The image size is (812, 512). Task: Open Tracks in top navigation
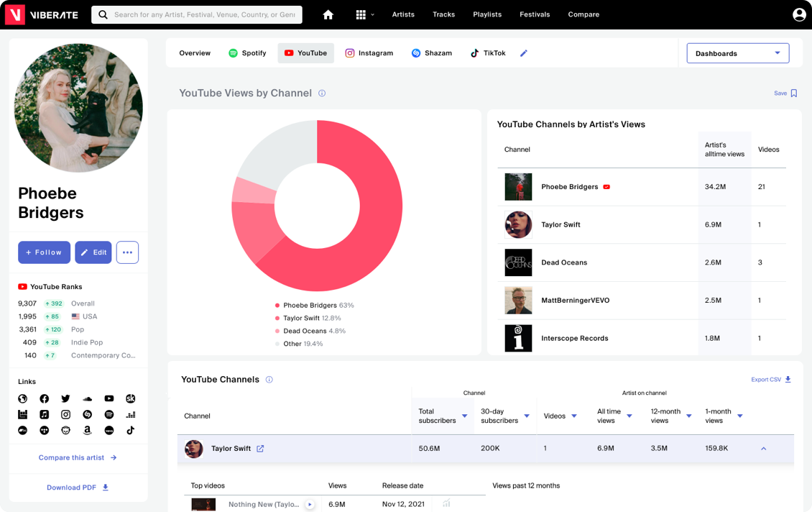(x=444, y=14)
